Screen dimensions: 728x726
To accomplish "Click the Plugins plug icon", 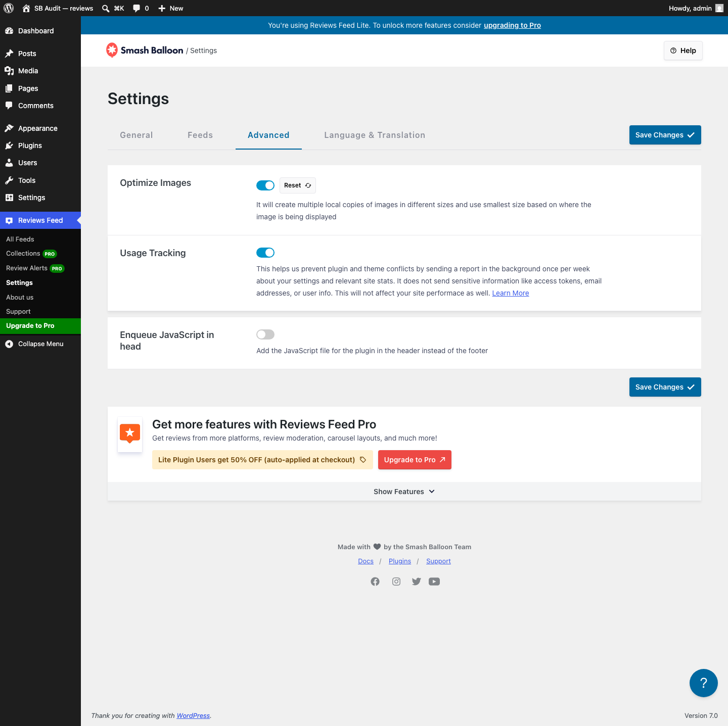I will click(9, 146).
